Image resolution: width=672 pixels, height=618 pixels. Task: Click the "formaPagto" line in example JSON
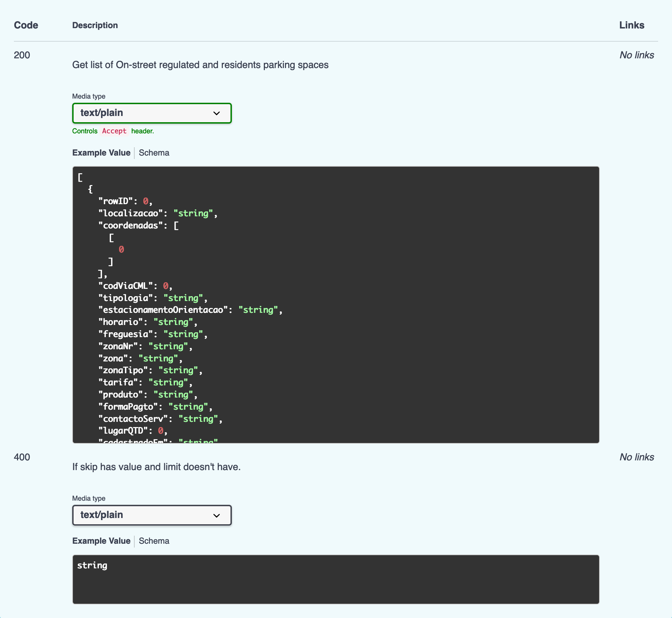click(x=156, y=407)
